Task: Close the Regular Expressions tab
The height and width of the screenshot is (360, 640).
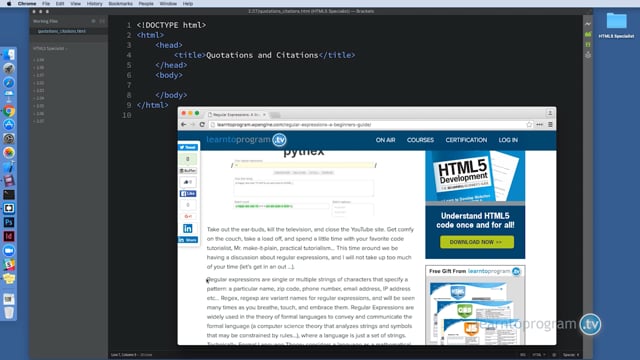Action: click(264, 115)
